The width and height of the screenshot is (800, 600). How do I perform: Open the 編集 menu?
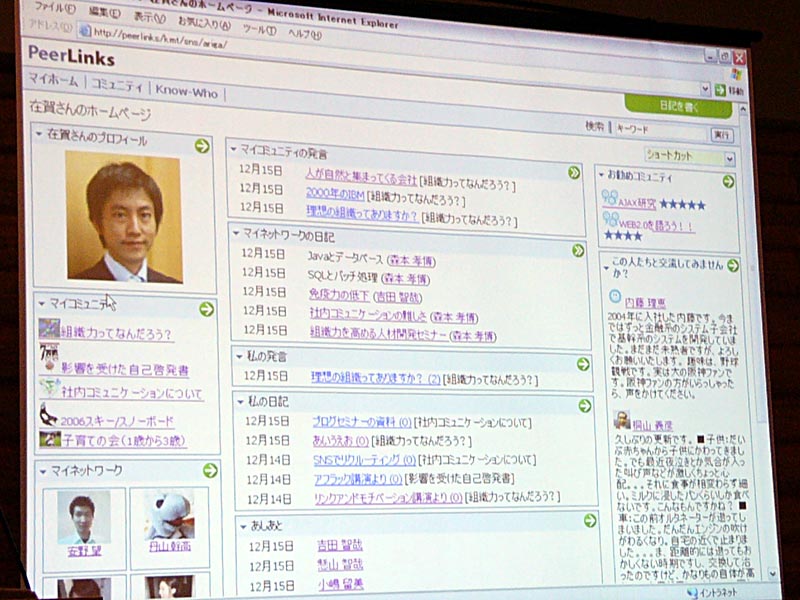tap(104, 12)
